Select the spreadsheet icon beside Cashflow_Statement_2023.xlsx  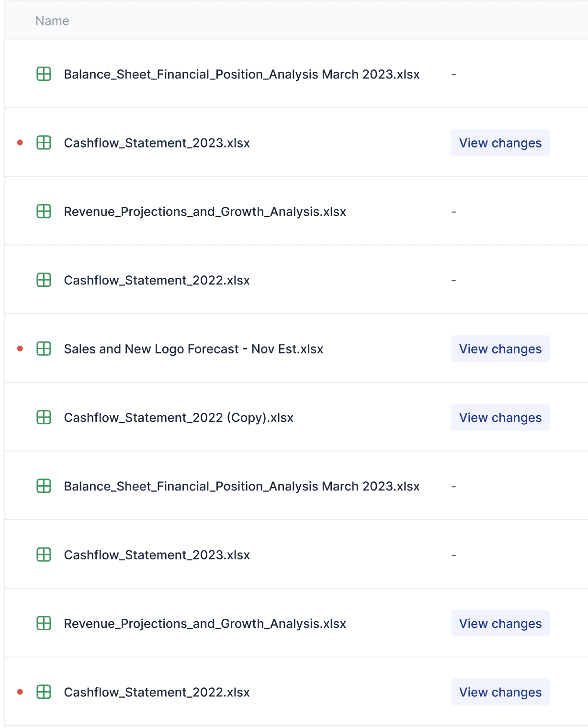pyautogui.click(x=43, y=142)
